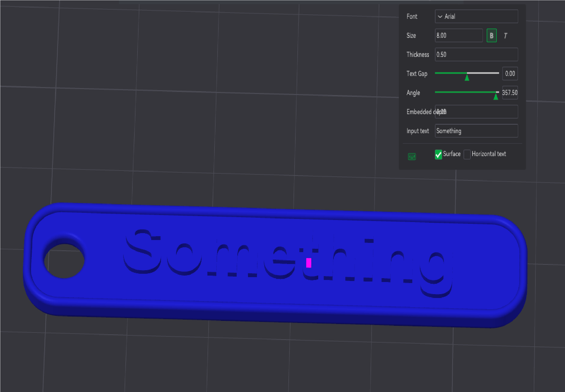Viewport: 565px width, 392px height.
Task: Click the Text Gap value box
Action: tap(510, 74)
